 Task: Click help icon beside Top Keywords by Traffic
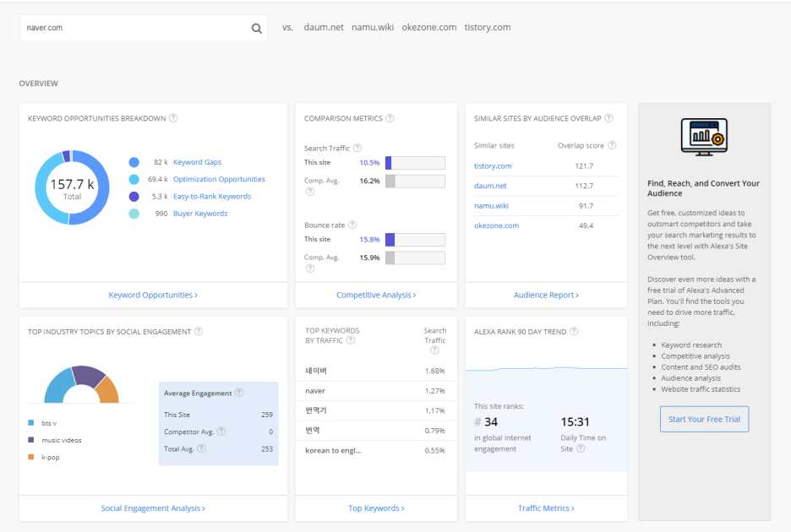[351, 340]
